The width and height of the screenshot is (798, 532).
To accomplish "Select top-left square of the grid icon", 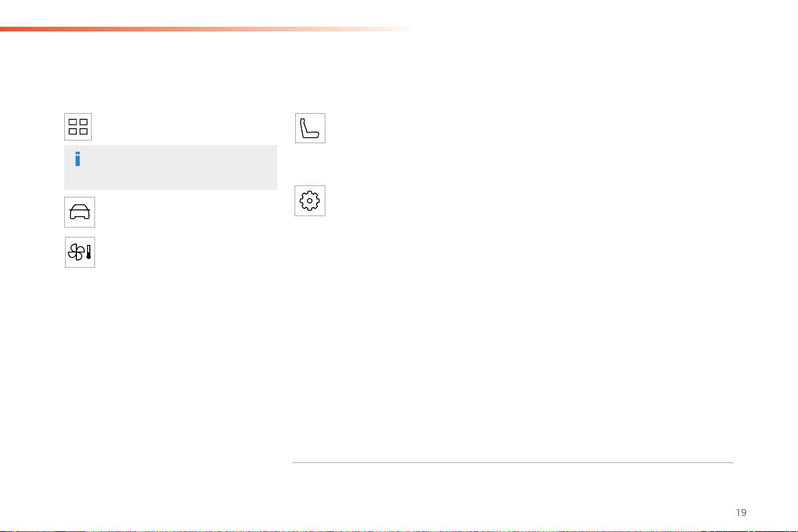I will coord(73,122).
